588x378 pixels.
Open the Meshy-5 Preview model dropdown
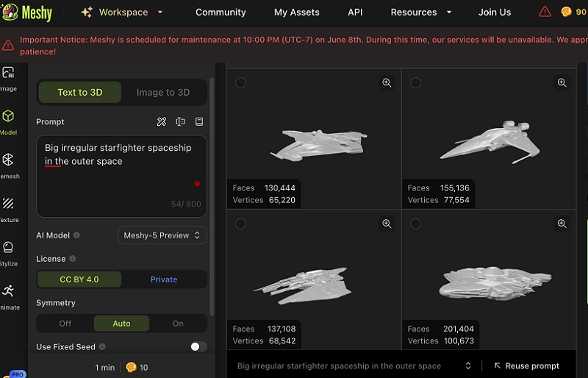pos(162,235)
